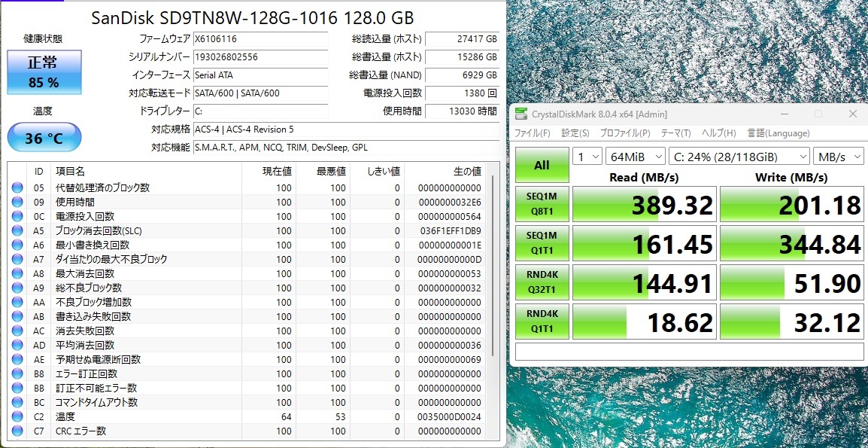Click the しきい値 column header
Screen dimensions: 868x448
(x=378, y=172)
